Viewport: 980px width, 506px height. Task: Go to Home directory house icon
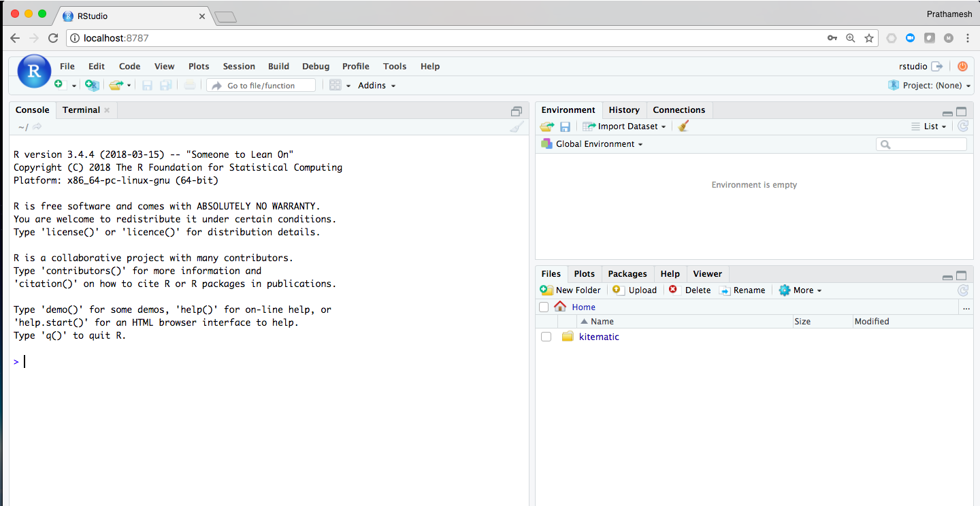click(x=560, y=307)
